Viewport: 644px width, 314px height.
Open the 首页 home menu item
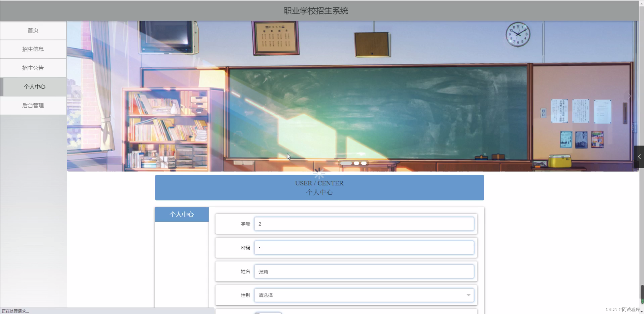(33, 30)
